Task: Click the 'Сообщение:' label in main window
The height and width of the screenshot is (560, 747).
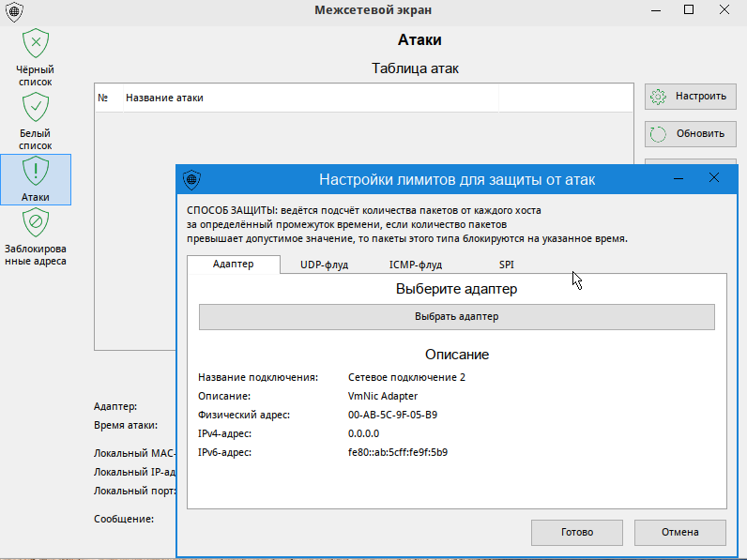Action: coord(123,519)
